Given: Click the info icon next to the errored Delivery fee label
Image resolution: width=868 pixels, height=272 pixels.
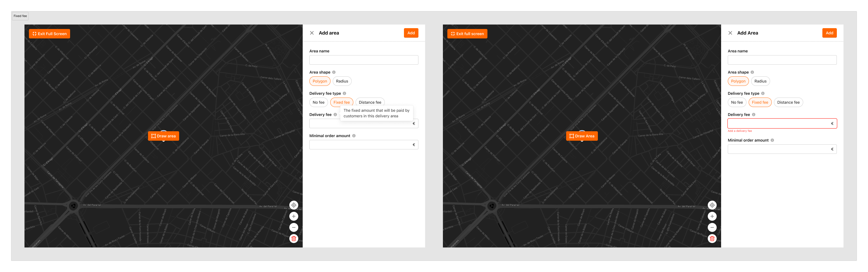Looking at the screenshot, I should coord(754,115).
